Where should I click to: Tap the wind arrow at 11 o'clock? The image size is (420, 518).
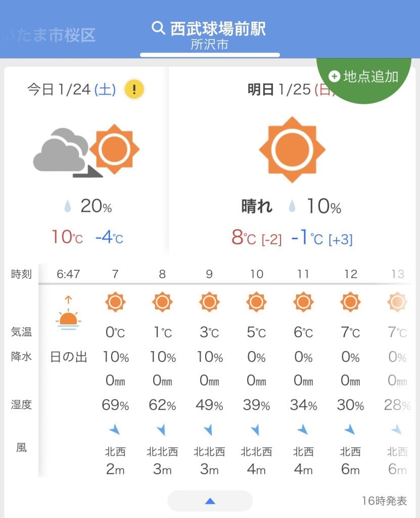303,430
